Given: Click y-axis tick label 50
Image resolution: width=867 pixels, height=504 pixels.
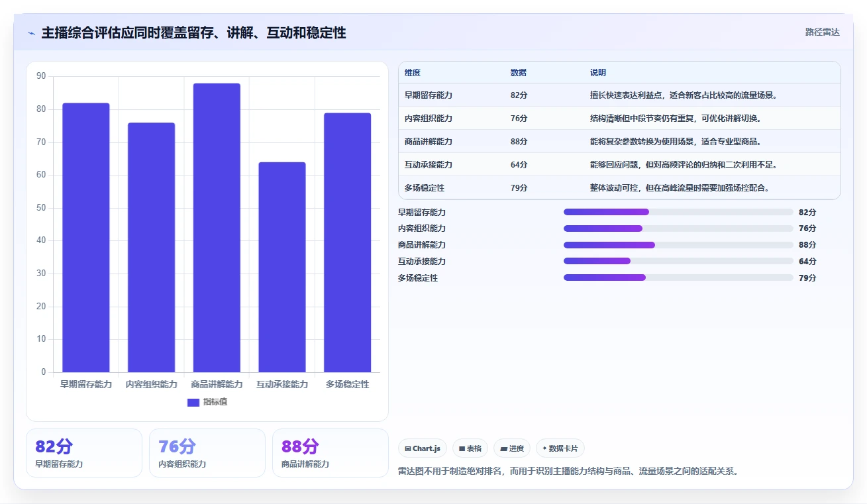Looking at the screenshot, I should pos(41,208).
